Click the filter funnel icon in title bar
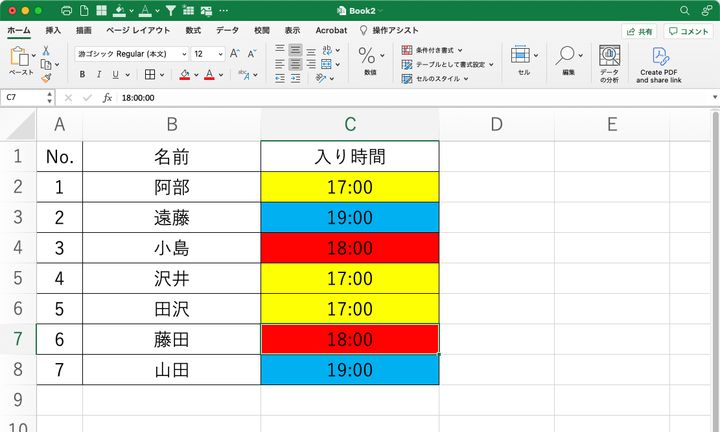The image size is (720, 432). pyautogui.click(x=171, y=10)
